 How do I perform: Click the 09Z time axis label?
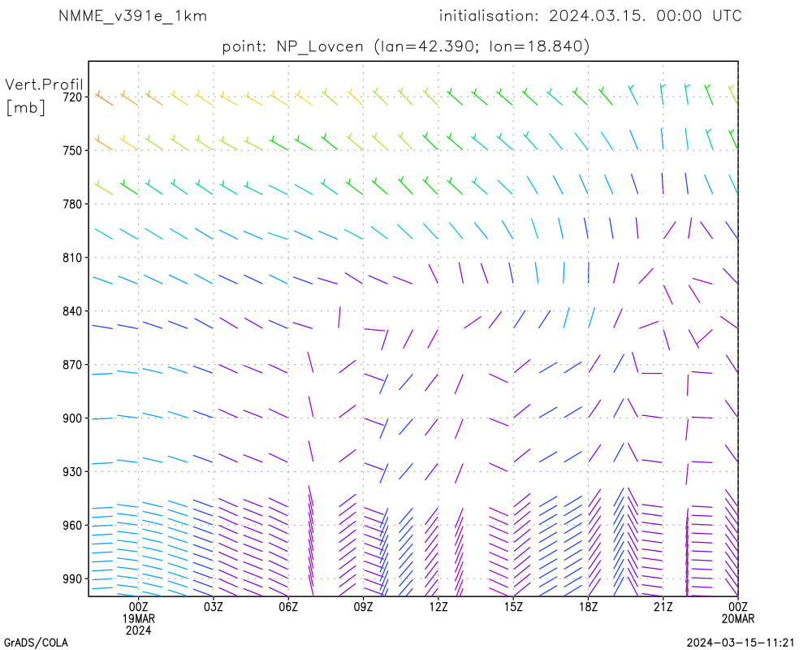363,607
